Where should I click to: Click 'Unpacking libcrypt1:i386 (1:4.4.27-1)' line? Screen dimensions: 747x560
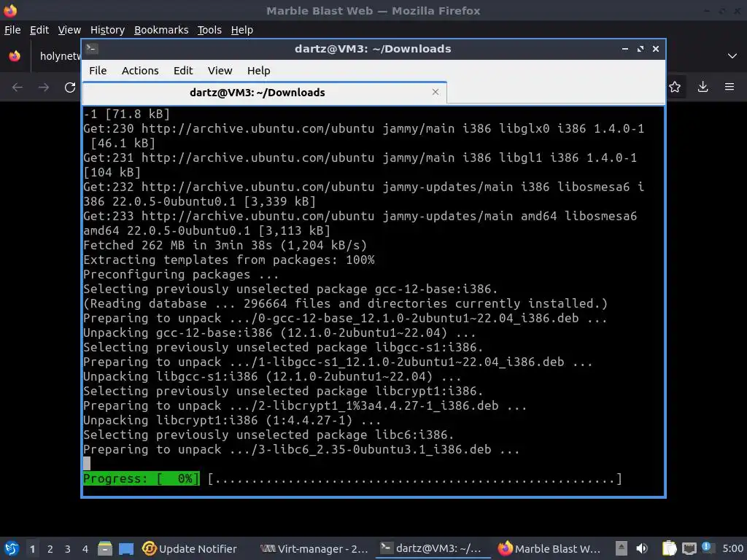(x=232, y=421)
